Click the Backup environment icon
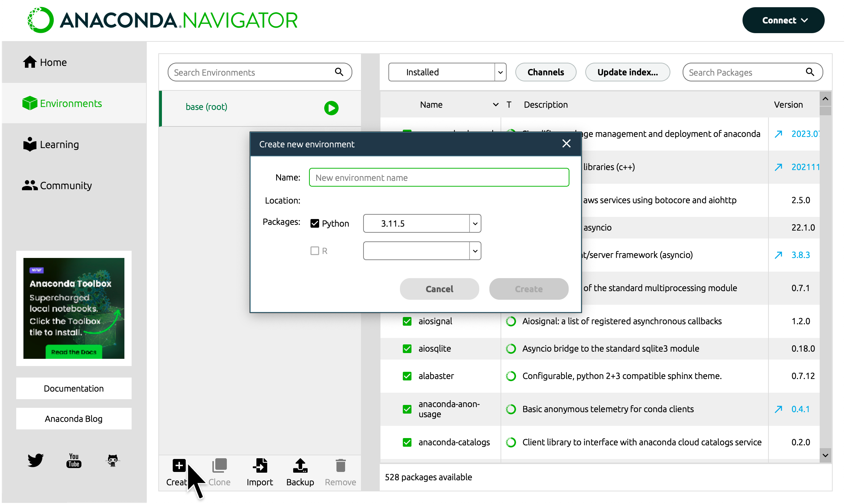This screenshot has height=504, width=846. (x=300, y=465)
